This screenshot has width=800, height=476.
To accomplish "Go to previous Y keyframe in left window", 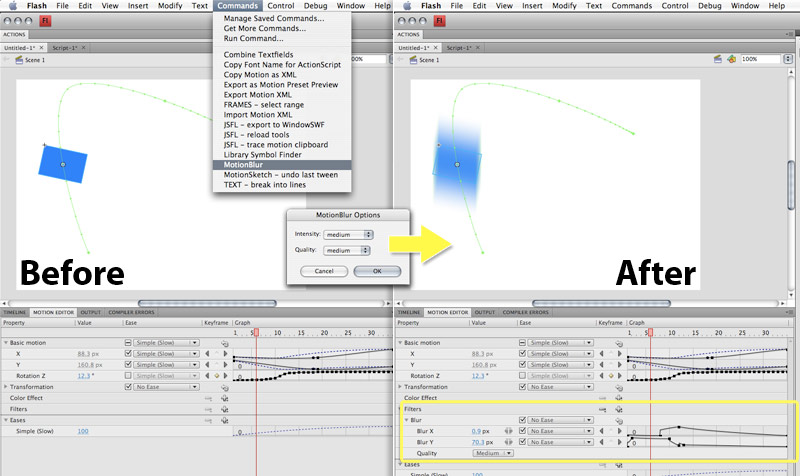I will pos(207,365).
